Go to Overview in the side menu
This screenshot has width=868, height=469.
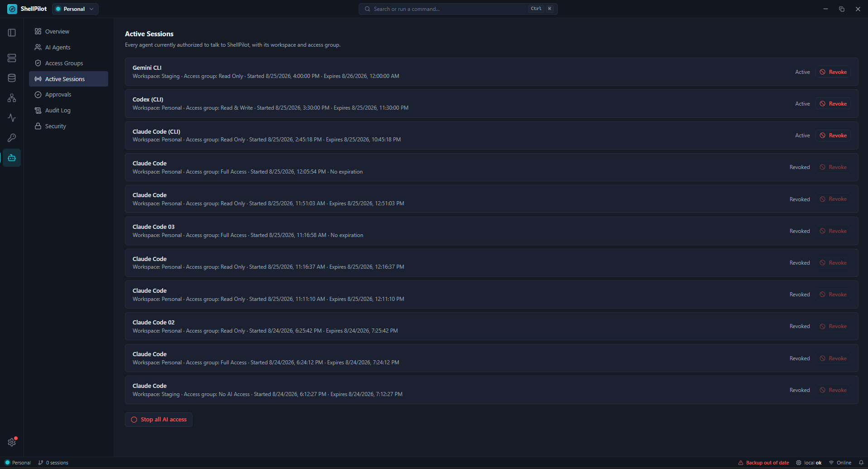tap(68, 32)
